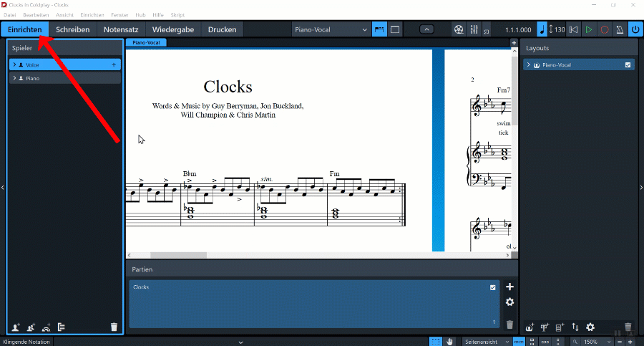Viewport: 644px width, 346px height.
Task: Toggle the blue audio engine power button
Action: [635, 29]
